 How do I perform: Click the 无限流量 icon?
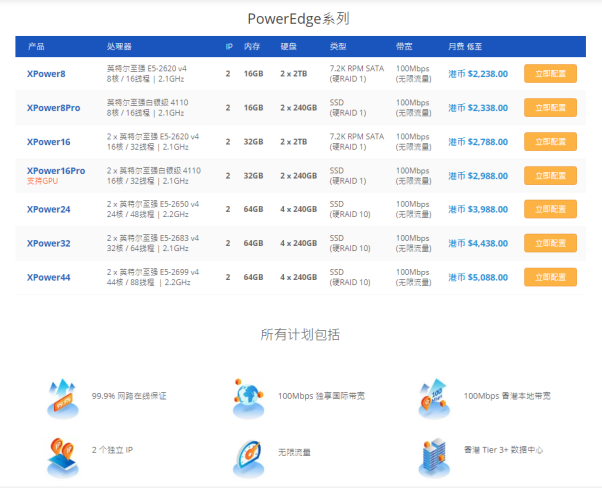point(248,453)
